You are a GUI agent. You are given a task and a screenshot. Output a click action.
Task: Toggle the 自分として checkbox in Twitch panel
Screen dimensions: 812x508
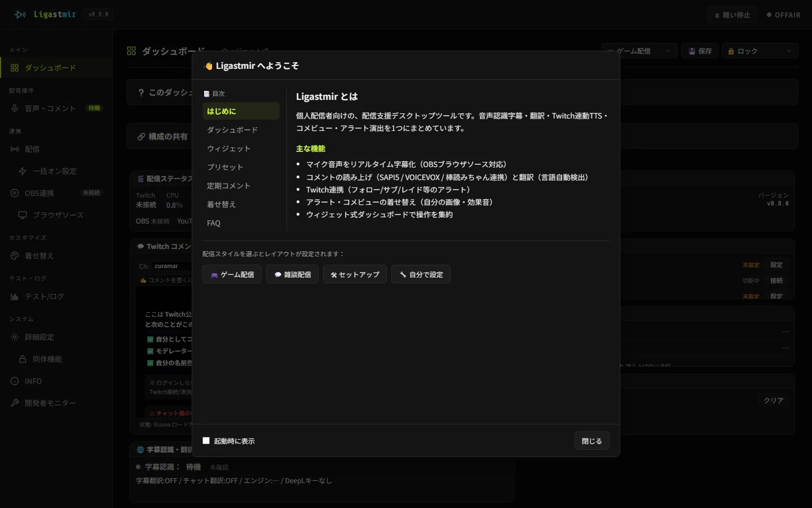tap(151, 339)
